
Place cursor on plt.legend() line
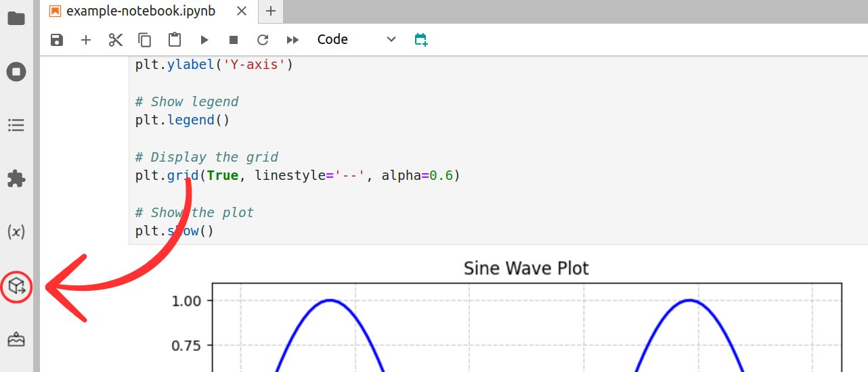click(x=183, y=120)
